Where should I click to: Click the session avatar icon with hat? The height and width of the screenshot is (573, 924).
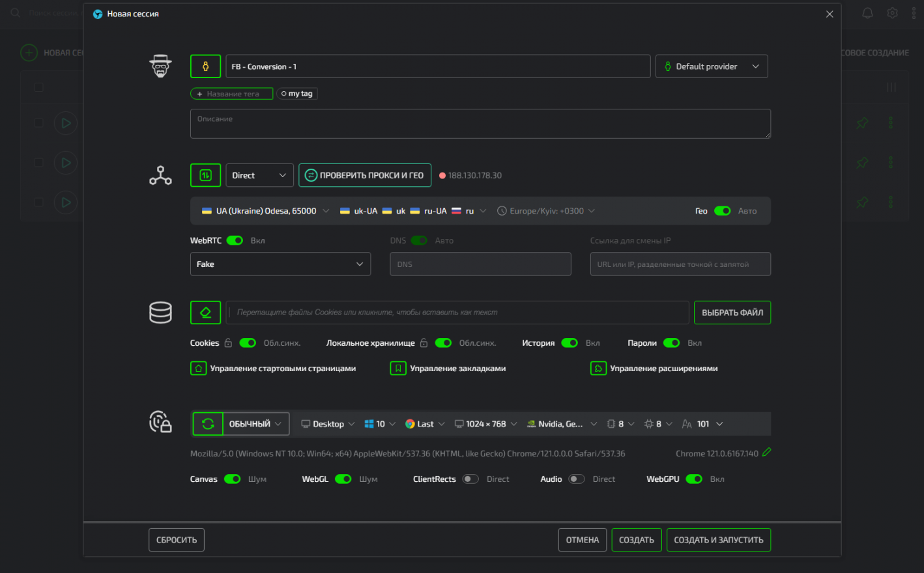(x=160, y=66)
